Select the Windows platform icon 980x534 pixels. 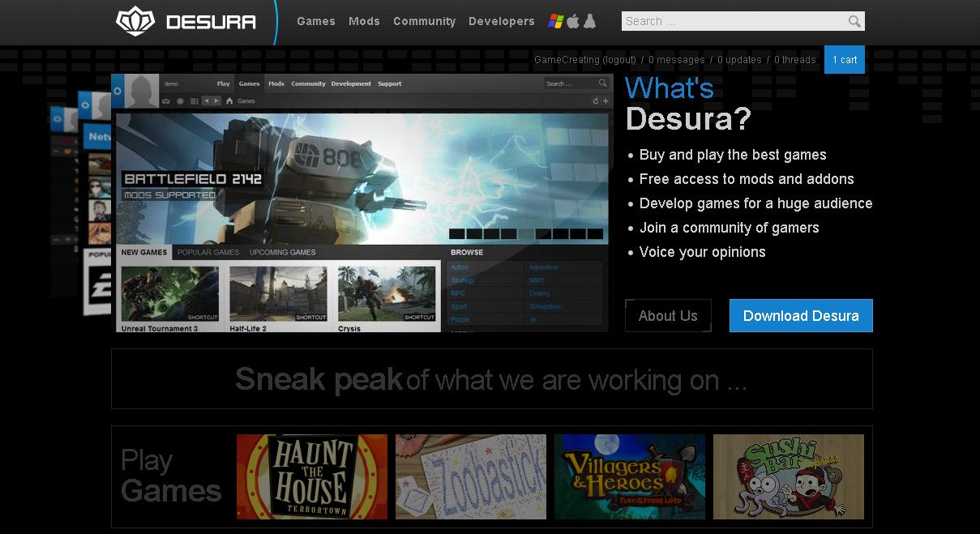(x=556, y=21)
